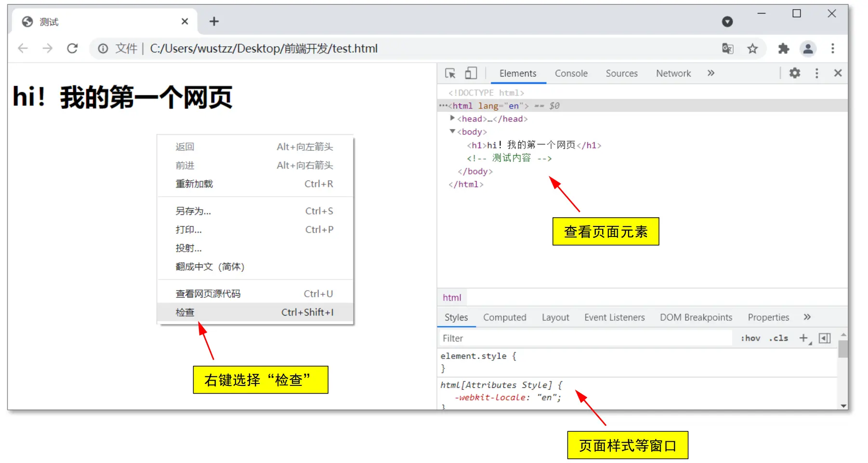Click the styles scrollbar down arrow
Viewport: 868px width, 463px height.
pos(843,406)
